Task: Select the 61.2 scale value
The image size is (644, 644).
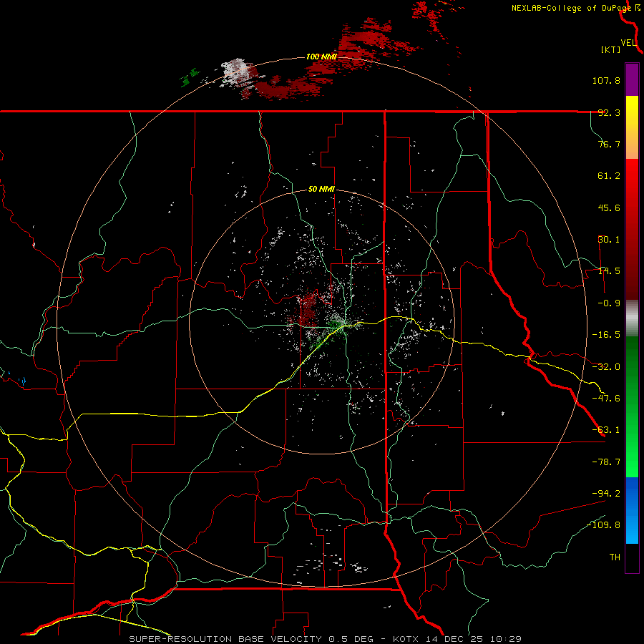Action: (609, 176)
